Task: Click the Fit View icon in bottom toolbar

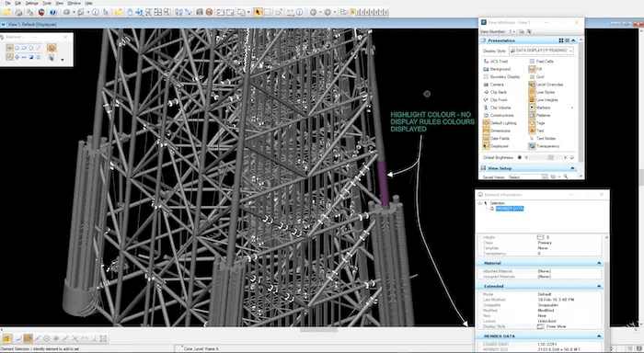Action: [103, 338]
